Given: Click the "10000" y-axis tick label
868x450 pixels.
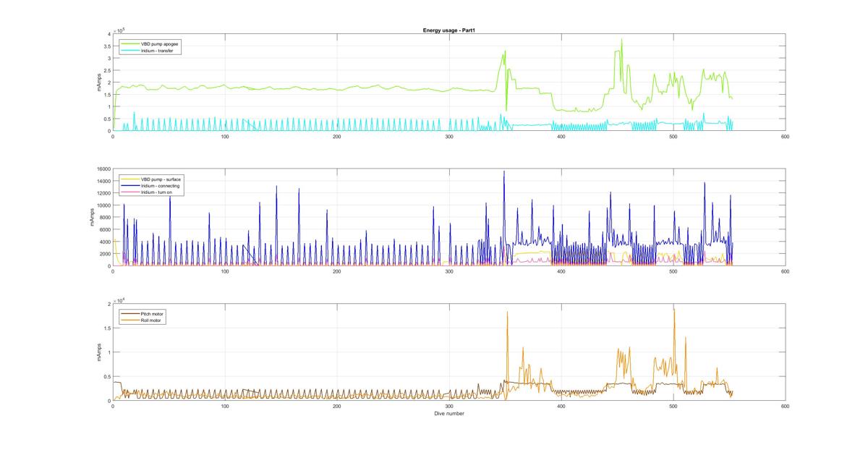Looking at the screenshot, I should [x=103, y=205].
